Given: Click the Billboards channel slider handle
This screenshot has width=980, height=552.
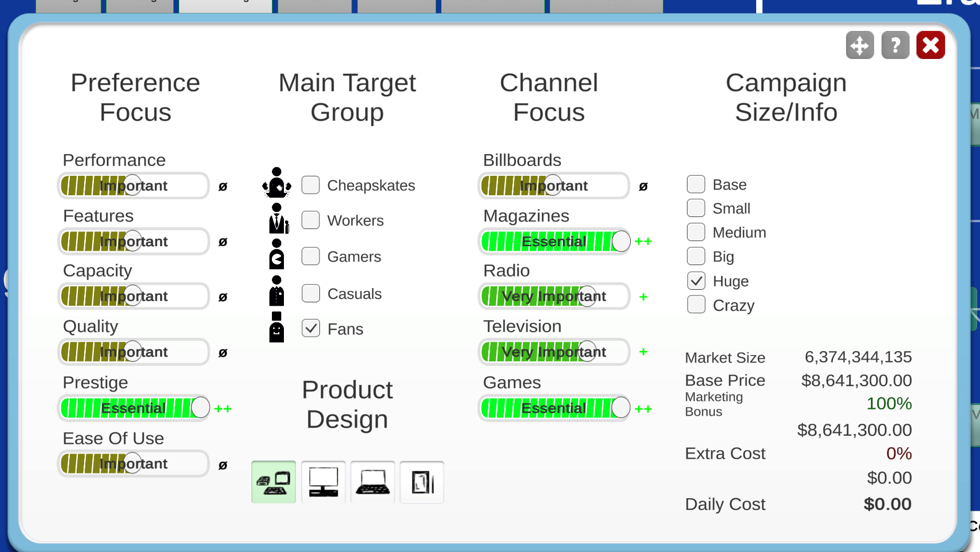Looking at the screenshot, I should click(553, 186).
